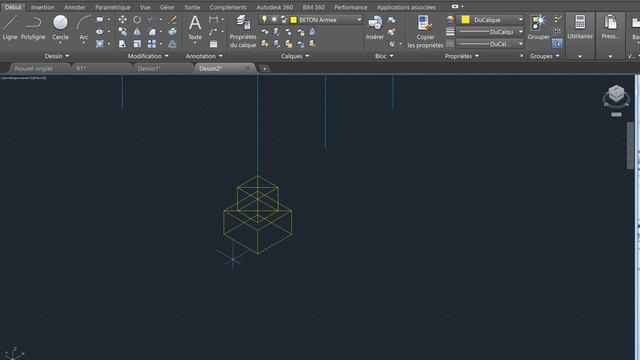The height and width of the screenshot is (360, 640).
Task: Select the Polyligne tool
Action: (x=33, y=27)
